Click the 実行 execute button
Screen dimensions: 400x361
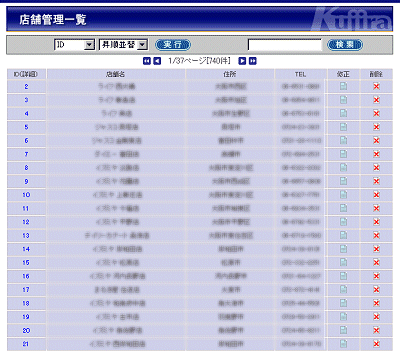(173, 45)
